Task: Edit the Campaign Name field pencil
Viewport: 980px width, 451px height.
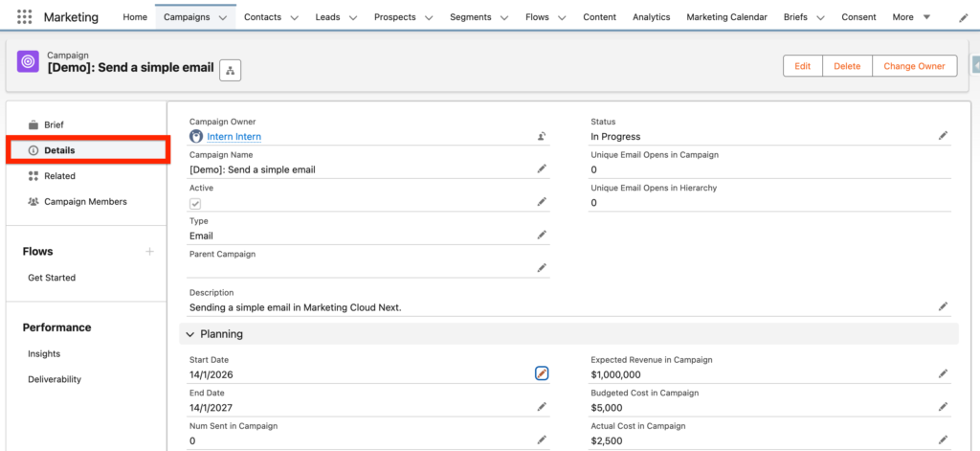Action: [x=542, y=169]
